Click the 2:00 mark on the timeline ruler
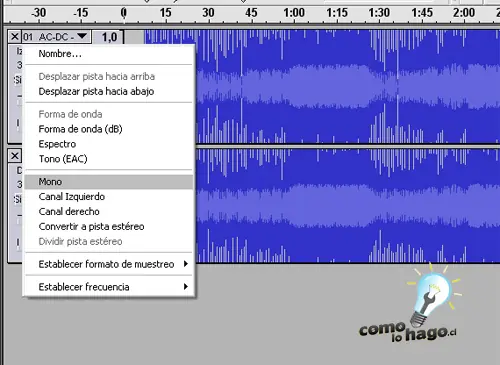The height and width of the screenshot is (365, 500). point(464,13)
